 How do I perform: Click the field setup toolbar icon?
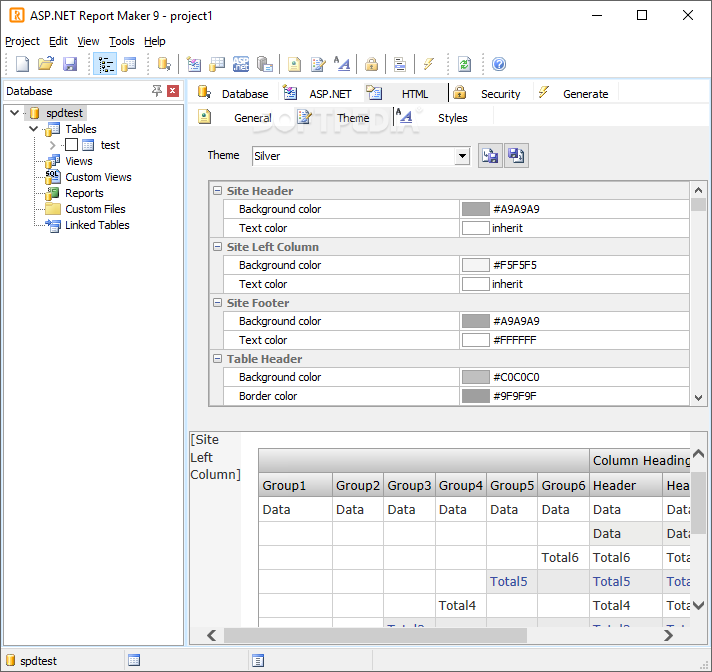[194, 64]
